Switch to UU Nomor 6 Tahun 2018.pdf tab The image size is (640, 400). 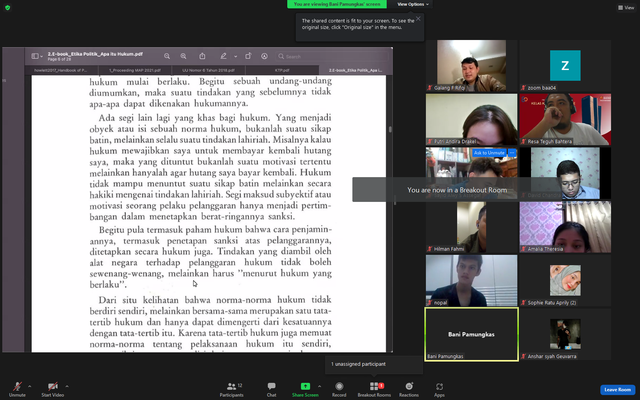(209, 70)
